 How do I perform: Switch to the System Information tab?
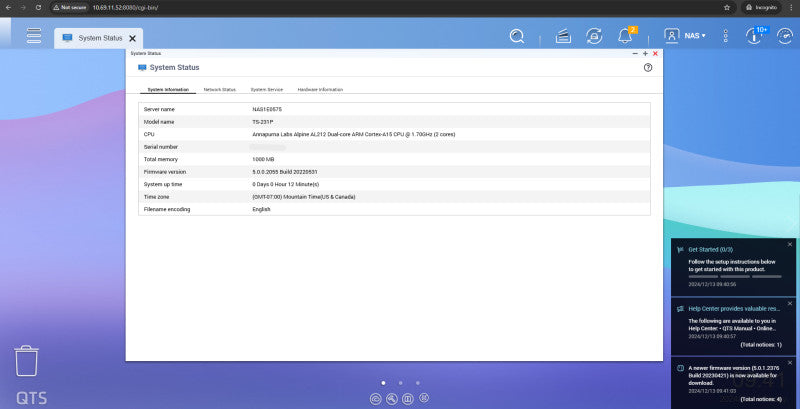(x=168, y=89)
